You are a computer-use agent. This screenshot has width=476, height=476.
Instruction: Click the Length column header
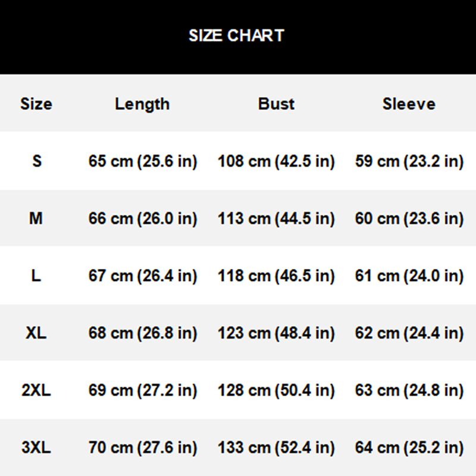tap(142, 104)
